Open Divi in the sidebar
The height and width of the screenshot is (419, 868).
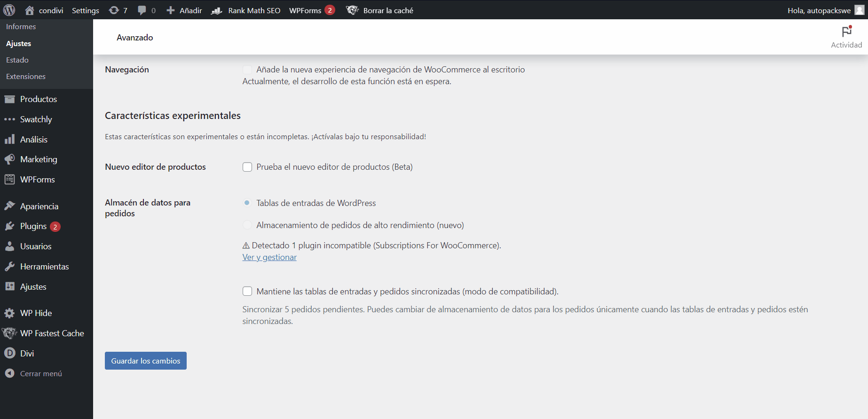click(27, 353)
